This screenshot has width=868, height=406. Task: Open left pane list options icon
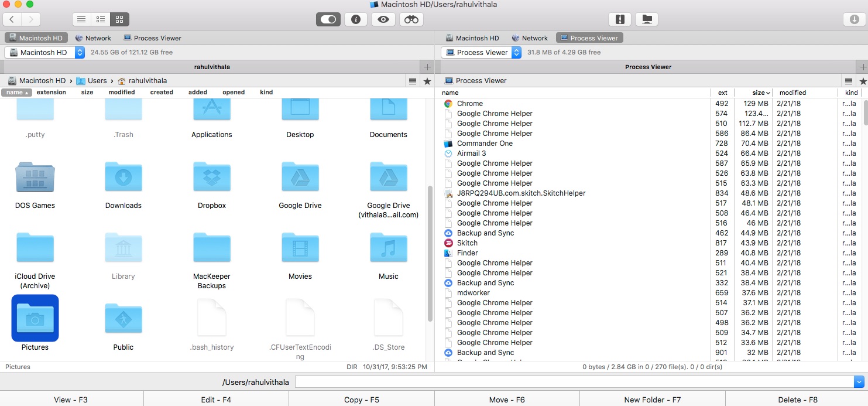tap(413, 81)
